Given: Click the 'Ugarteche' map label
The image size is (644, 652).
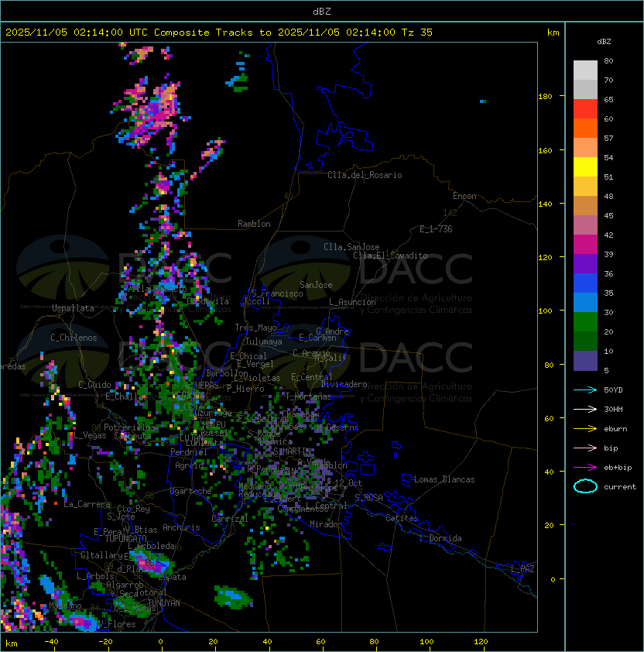Looking at the screenshot, I should click(x=190, y=491).
